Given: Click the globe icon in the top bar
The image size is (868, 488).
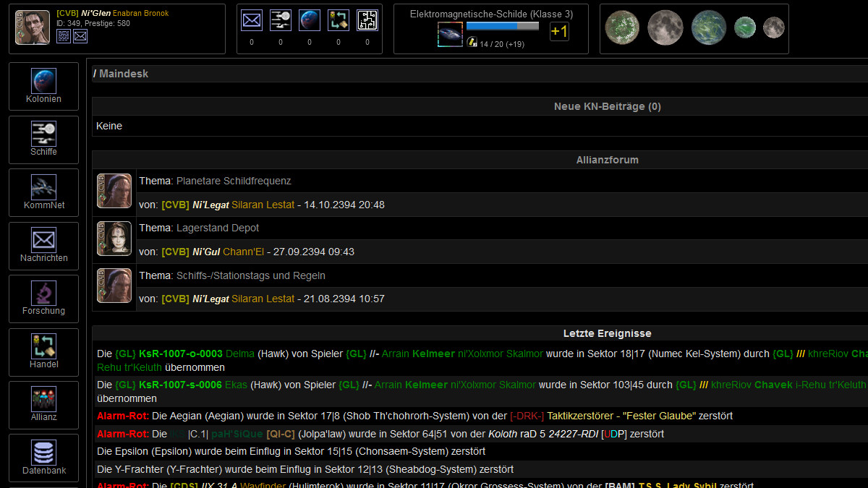Looking at the screenshot, I should pyautogui.click(x=310, y=21).
